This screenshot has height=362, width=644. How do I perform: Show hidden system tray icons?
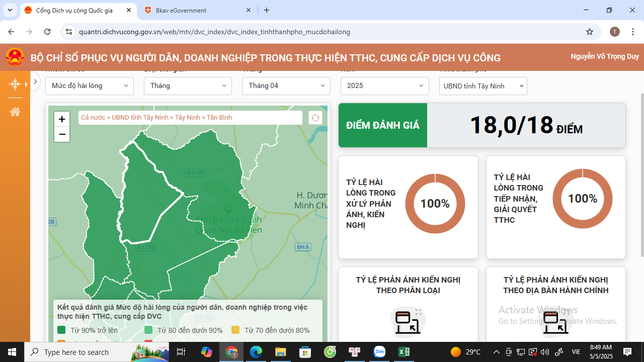(x=497, y=352)
